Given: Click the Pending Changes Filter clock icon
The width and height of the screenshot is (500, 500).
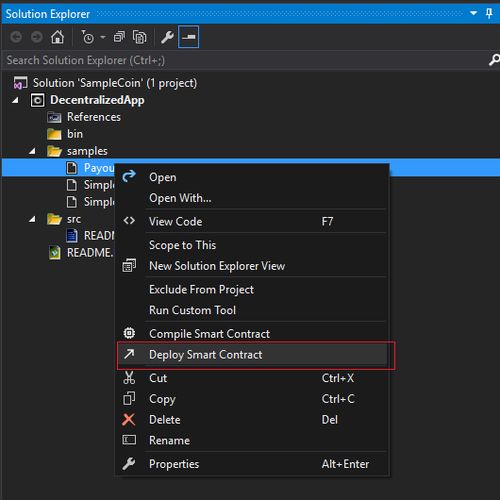Looking at the screenshot, I should (x=87, y=37).
